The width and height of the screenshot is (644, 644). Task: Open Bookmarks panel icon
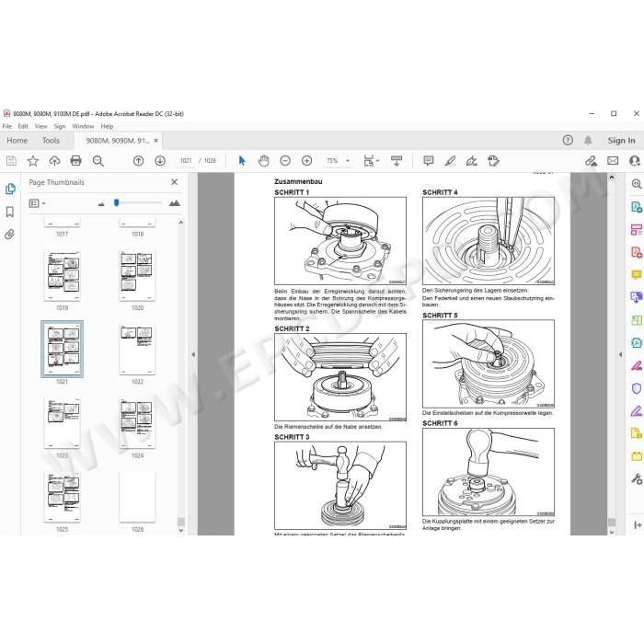10,212
